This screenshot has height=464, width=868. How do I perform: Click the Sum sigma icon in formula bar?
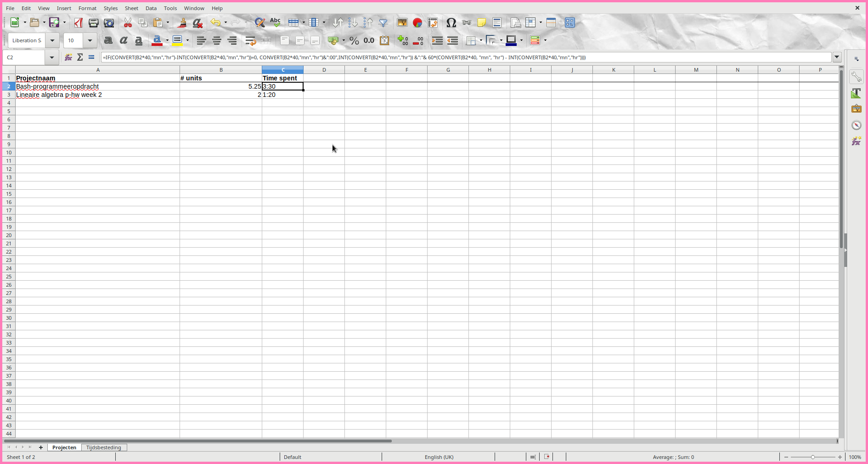pyautogui.click(x=80, y=57)
